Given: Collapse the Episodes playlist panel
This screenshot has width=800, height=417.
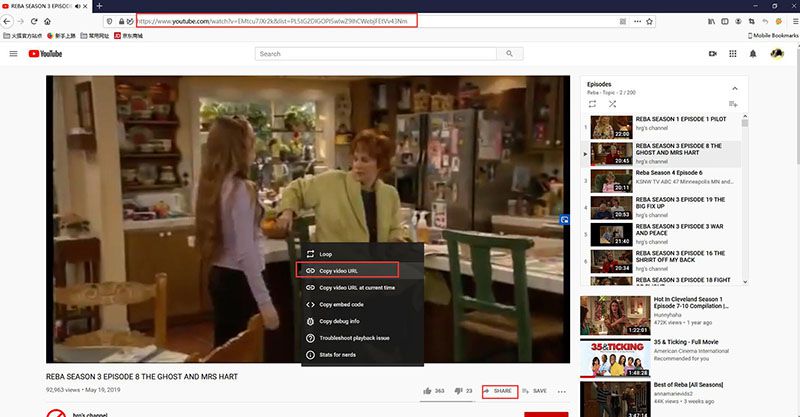Looking at the screenshot, I should 735,88.
